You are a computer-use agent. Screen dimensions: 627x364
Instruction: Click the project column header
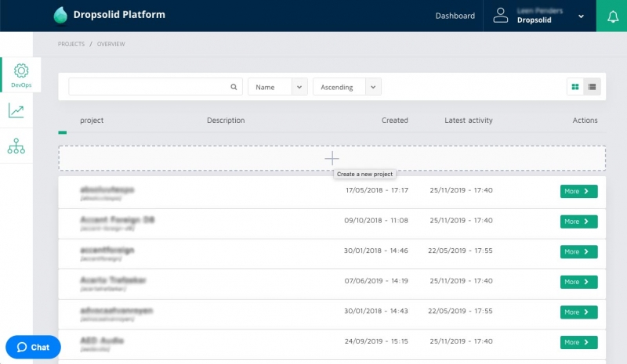[x=92, y=121]
